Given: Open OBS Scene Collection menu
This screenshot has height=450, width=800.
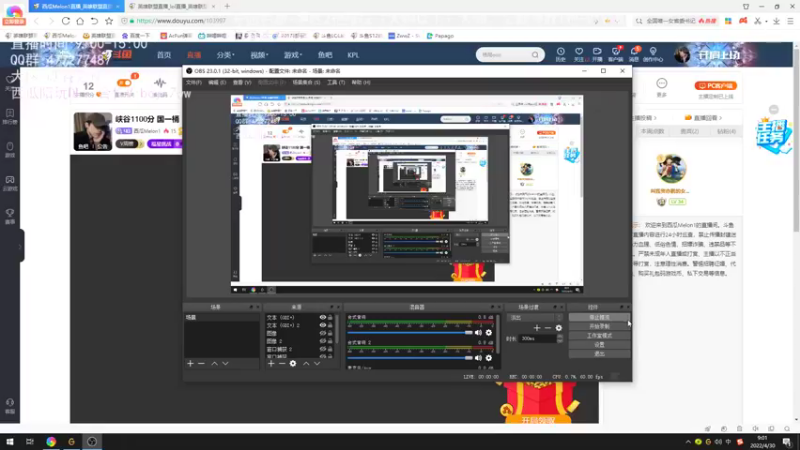Looking at the screenshot, I should [306, 82].
